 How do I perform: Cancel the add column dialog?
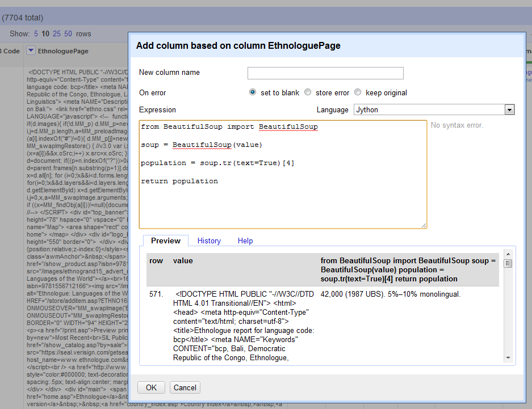click(185, 387)
